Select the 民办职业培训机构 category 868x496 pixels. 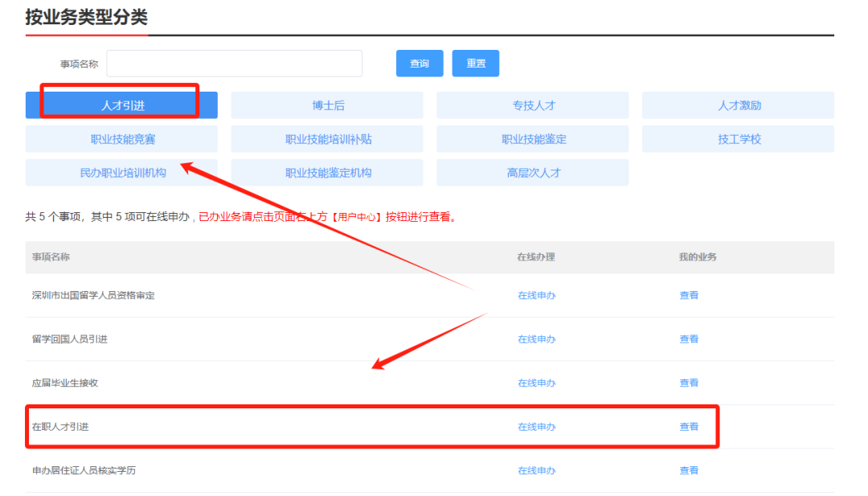coord(122,173)
